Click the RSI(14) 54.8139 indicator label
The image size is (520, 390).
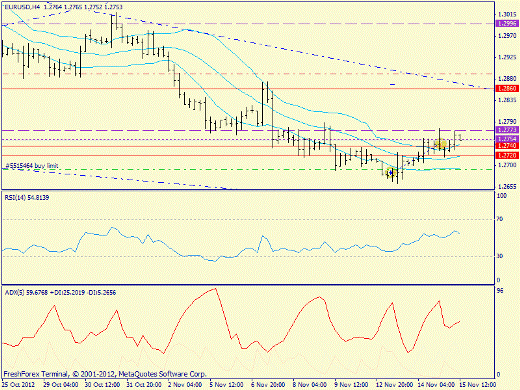point(27,198)
